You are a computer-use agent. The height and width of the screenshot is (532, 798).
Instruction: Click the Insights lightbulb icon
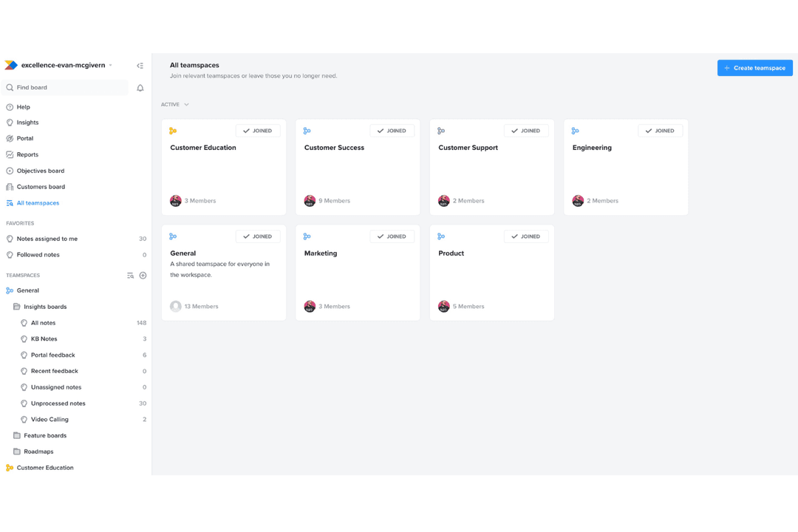(x=10, y=123)
